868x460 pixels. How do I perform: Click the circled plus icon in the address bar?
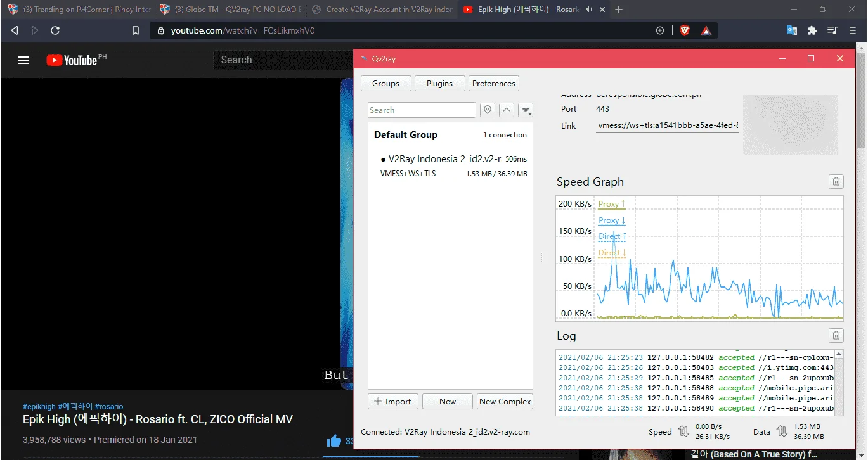point(660,30)
